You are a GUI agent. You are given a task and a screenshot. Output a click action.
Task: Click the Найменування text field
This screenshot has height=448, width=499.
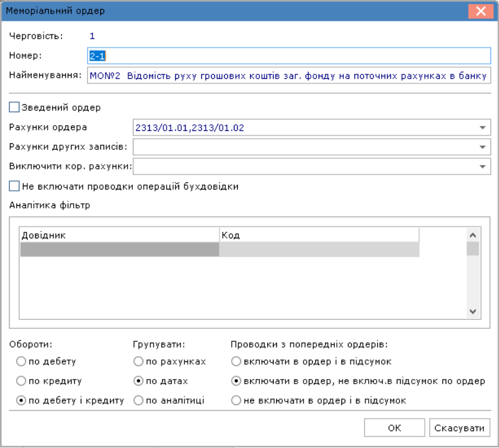[289, 76]
